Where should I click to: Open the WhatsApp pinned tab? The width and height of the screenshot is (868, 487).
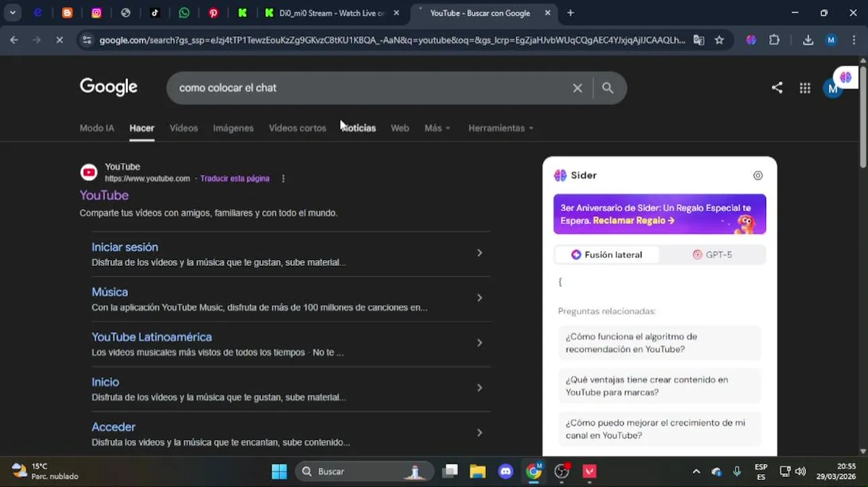pos(184,13)
